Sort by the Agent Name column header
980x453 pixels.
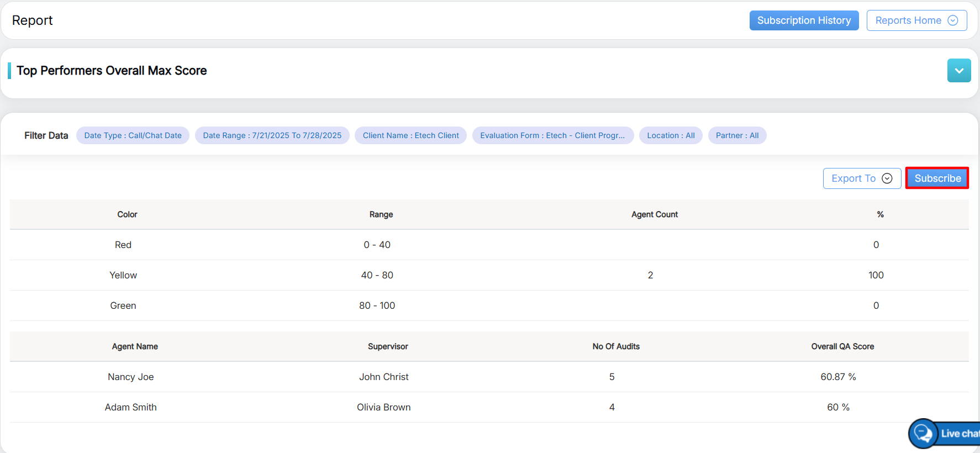[135, 346]
